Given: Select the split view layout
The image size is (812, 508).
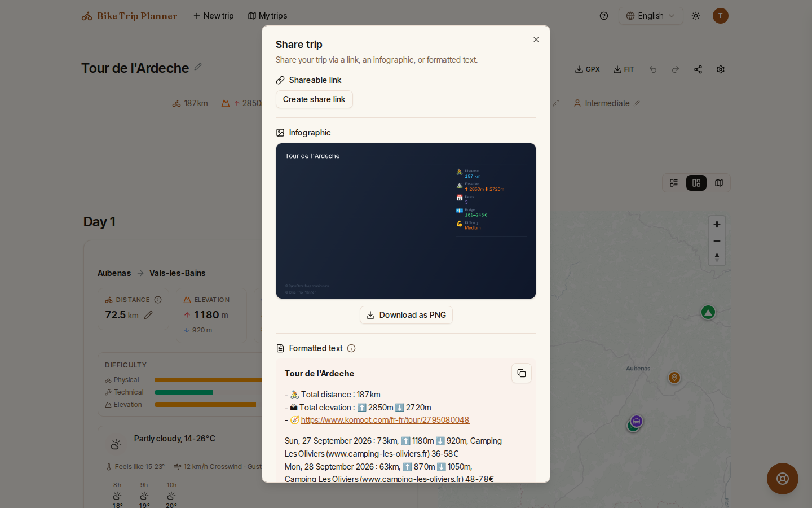Looking at the screenshot, I should pyautogui.click(x=696, y=183).
